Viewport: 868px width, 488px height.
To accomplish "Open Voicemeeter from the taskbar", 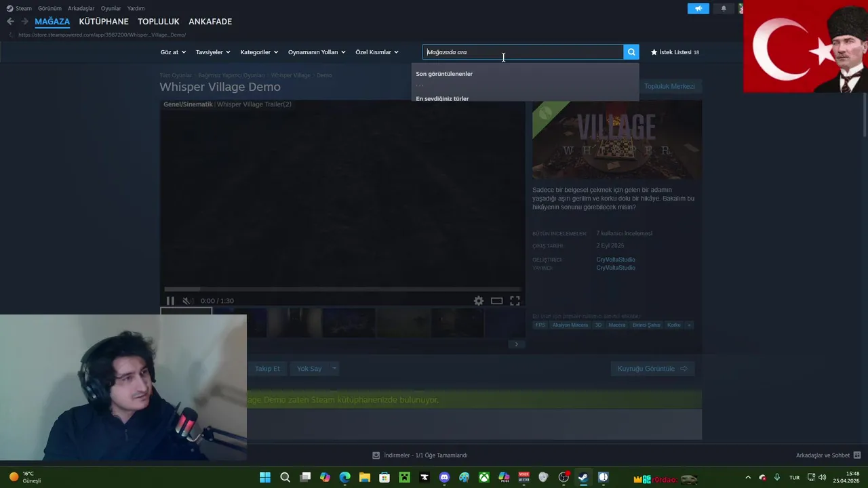I will tap(524, 478).
